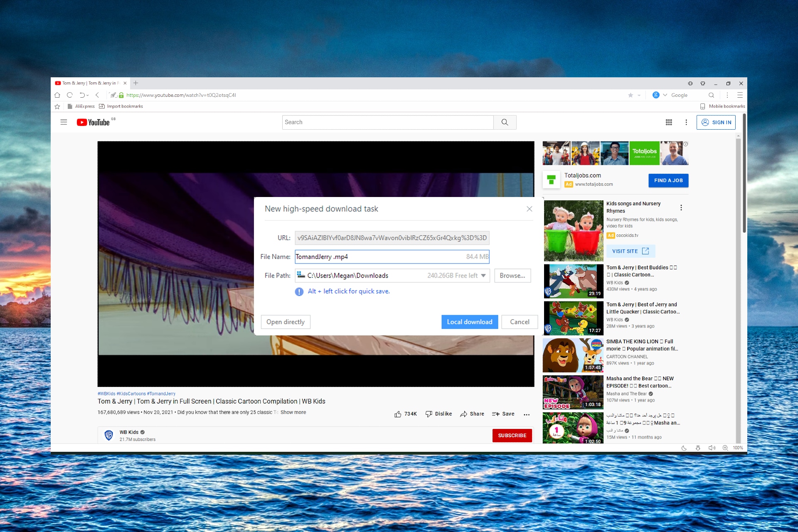Click the Local download button
This screenshot has height=532, width=798.
click(469, 322)
